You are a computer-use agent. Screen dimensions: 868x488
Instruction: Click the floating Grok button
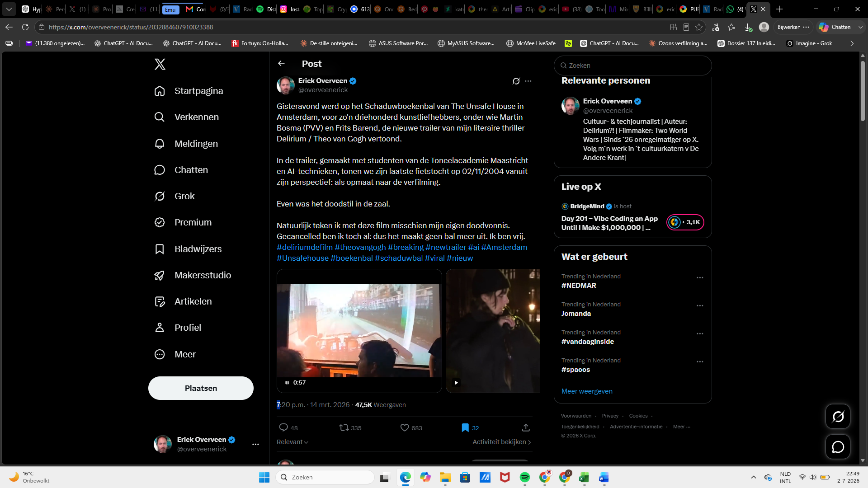838,417
